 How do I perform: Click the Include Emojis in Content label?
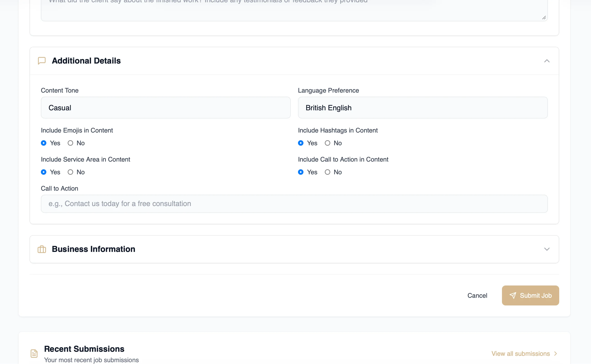coord(77,130)
